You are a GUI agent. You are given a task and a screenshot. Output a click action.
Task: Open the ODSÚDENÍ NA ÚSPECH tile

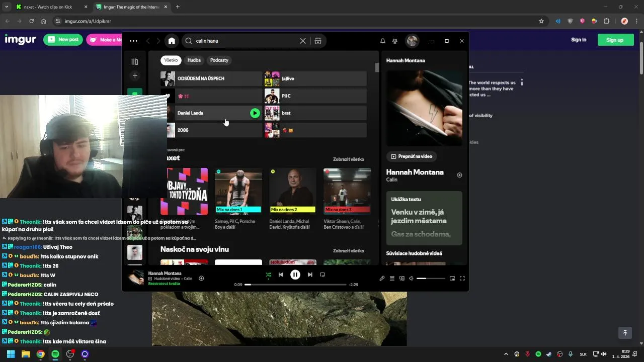pos(211,78)
